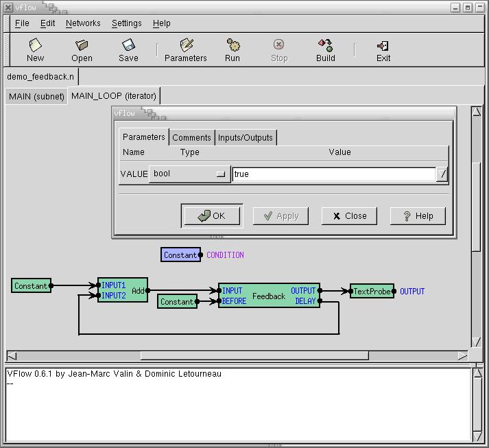Click the window menu X icon in title bar

8,7
